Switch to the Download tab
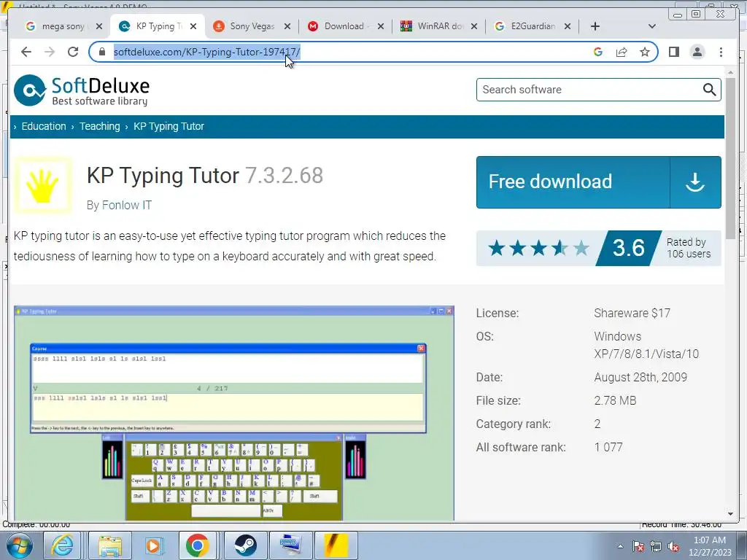 click(338, 26)
